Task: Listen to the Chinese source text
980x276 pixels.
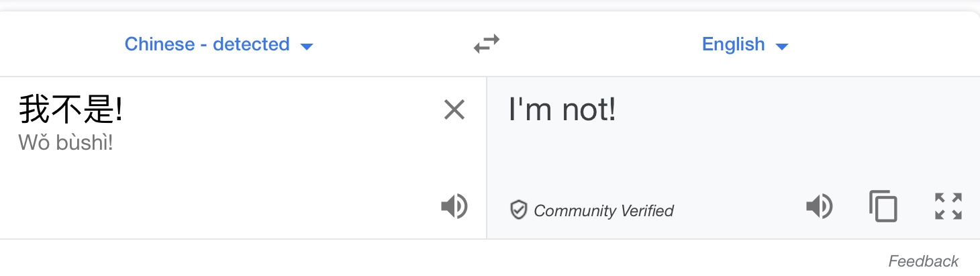Action: pos(454,206)
